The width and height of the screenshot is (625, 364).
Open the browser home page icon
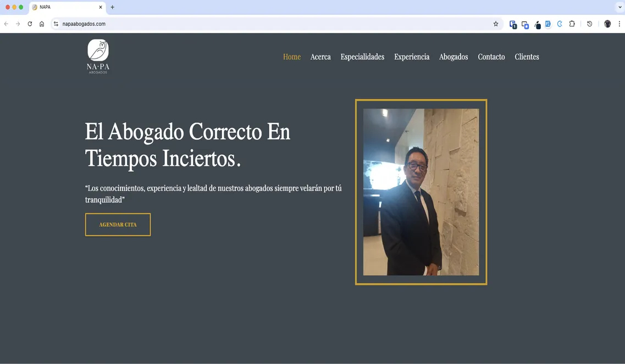42,24
